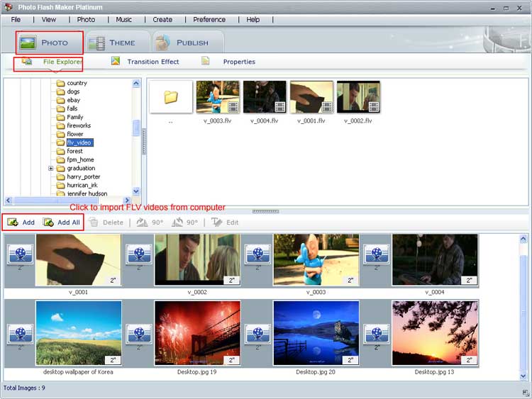Select the flv_video folder
532x399 pixels.
coord(74,142)
